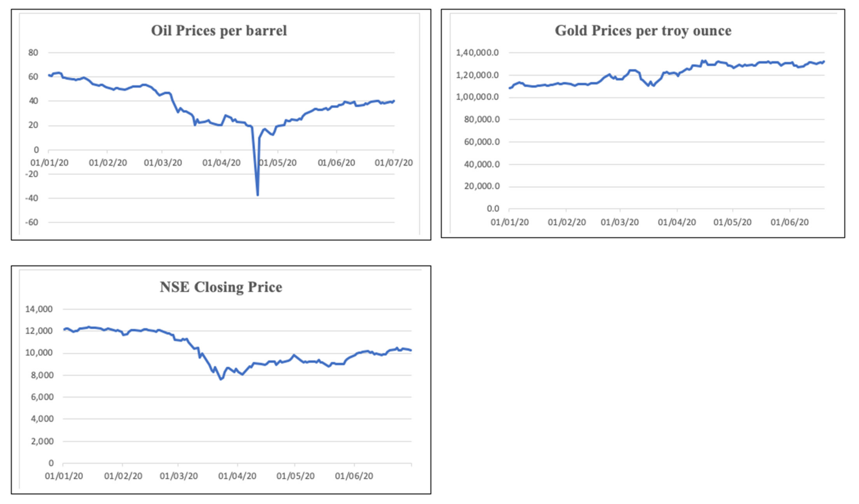Select the "01/06/20" date label on the NSE chart
Viewport: 859px width, 504px height.
point(354,476)
